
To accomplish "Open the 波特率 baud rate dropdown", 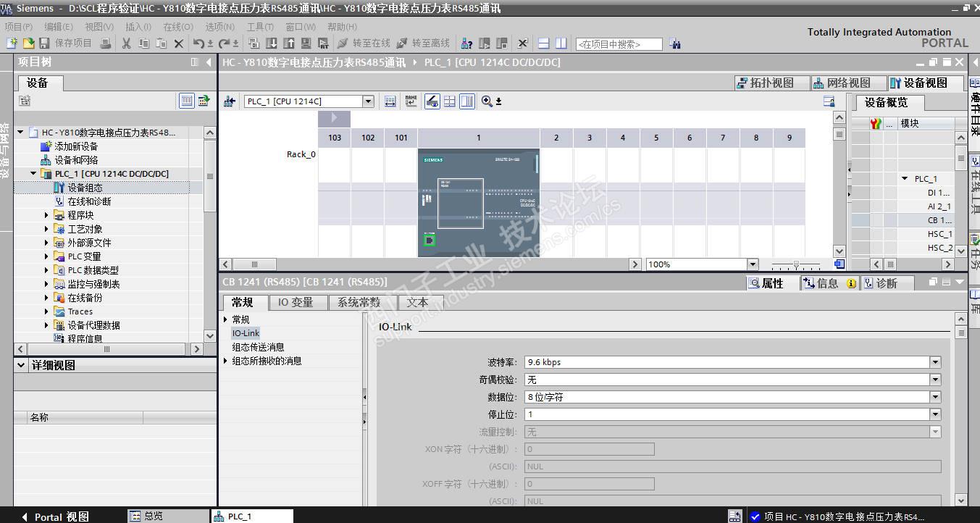I will click(x=935, y=362).
